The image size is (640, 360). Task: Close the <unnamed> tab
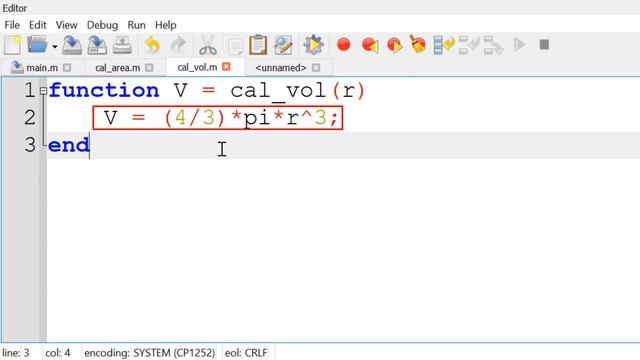click(x=316, y=67)
